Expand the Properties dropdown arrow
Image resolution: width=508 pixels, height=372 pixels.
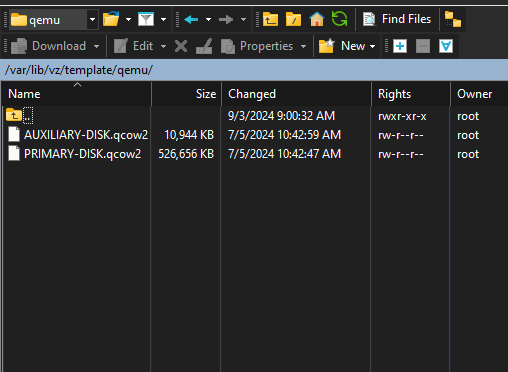tap(303, 46)
